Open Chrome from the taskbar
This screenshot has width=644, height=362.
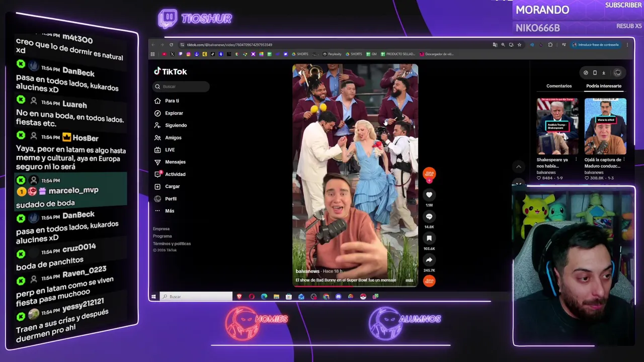326,297
